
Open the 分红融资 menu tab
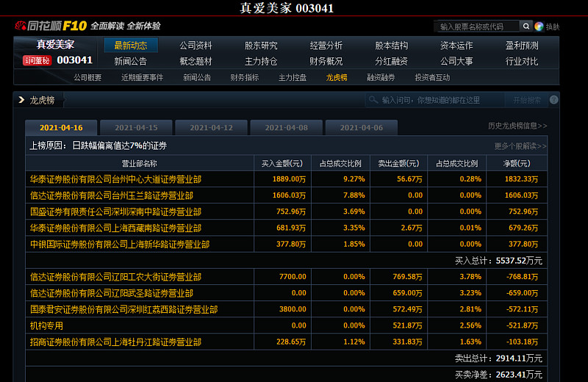pyautogui.click(x=392, y=61)
